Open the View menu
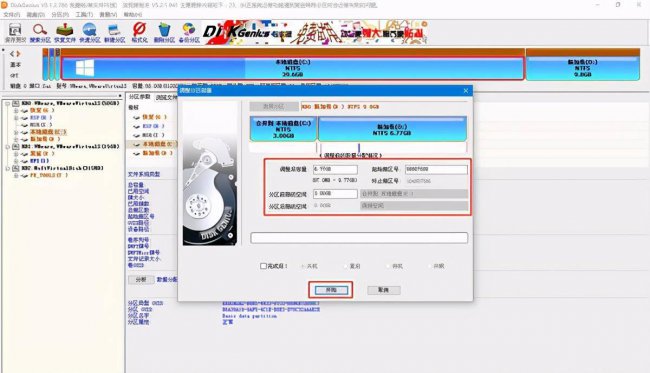Screen dimensions: 650x373 [x=108, y=15]
